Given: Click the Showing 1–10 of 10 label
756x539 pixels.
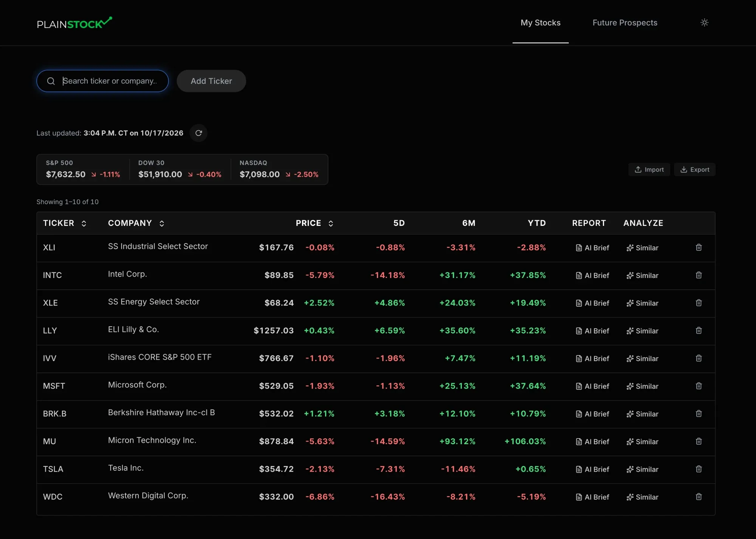Looking at the screenshot, I should tap(67, 202).
